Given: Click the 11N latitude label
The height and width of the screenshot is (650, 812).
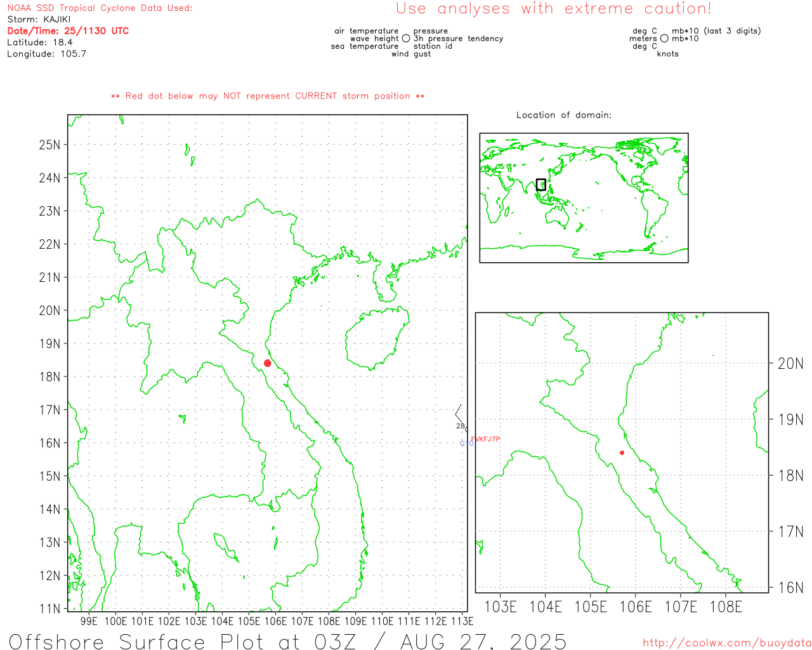Looking at the screenshot, I should pos(49,609).
